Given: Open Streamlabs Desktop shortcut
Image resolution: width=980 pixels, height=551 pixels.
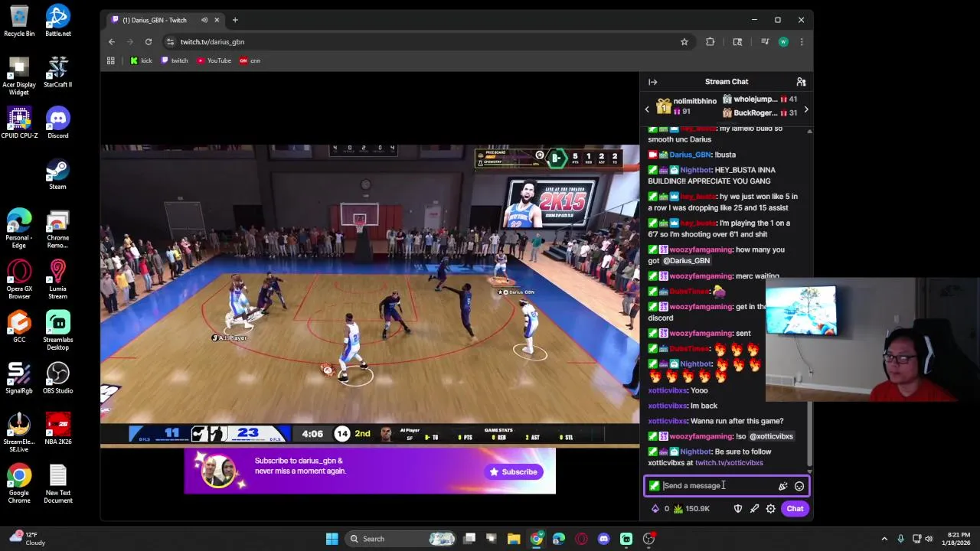Looking at the screenshot, I should click(x=57, y=331).
